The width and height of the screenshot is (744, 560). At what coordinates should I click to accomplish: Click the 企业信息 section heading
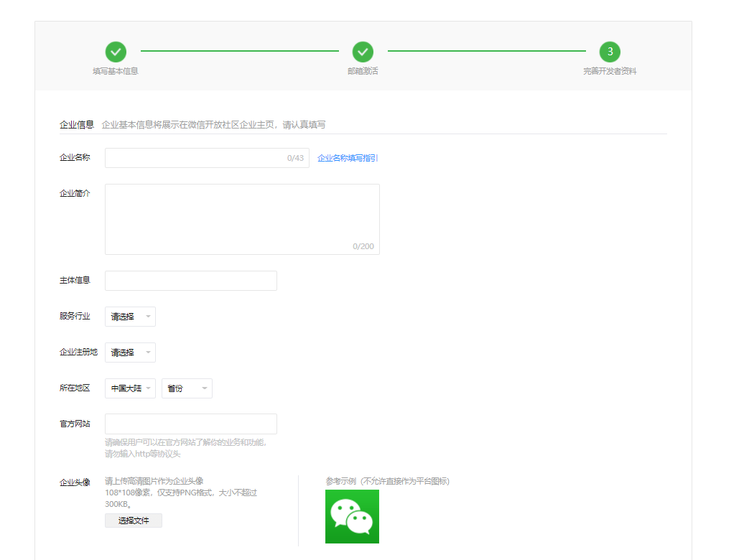(x=76, y=124)
